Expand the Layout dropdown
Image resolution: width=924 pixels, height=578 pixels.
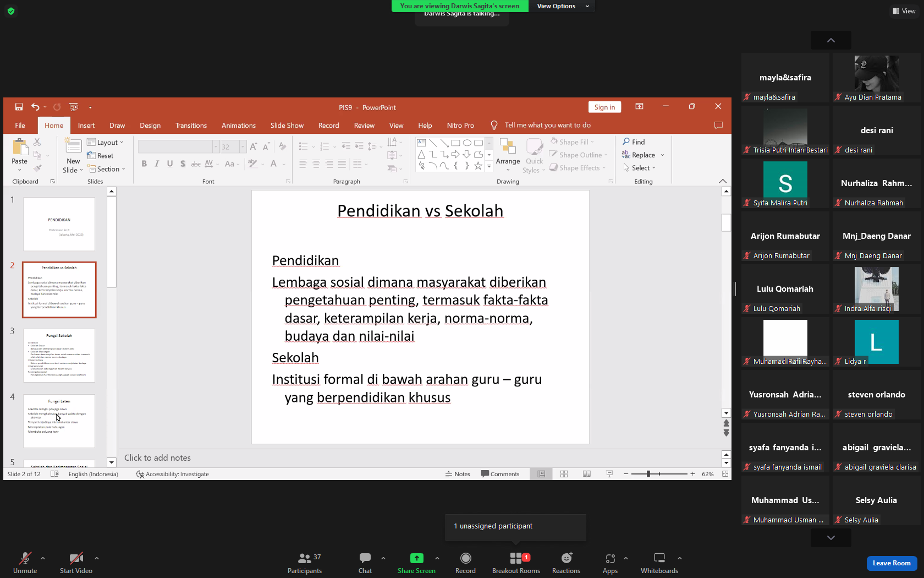[x=106, y=143]
